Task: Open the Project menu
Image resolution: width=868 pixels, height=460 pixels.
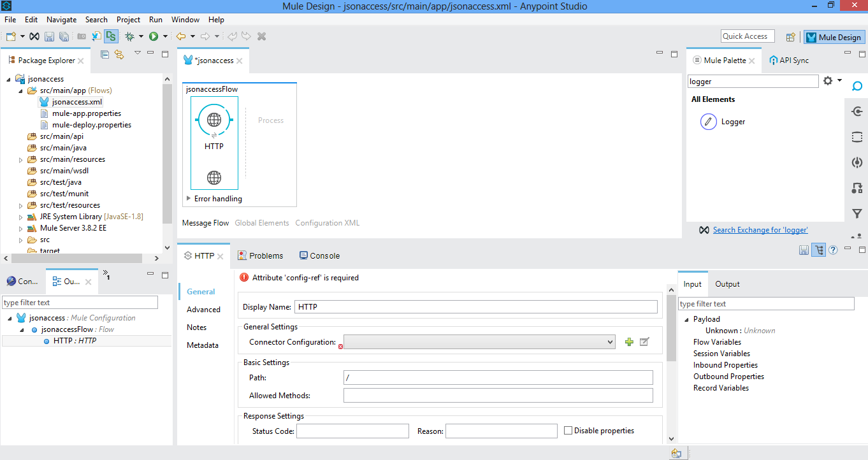Action: [x=128, y=20]
